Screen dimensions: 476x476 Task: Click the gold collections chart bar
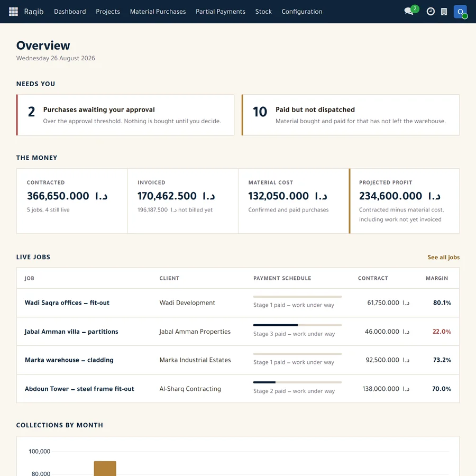pos(105,469)
